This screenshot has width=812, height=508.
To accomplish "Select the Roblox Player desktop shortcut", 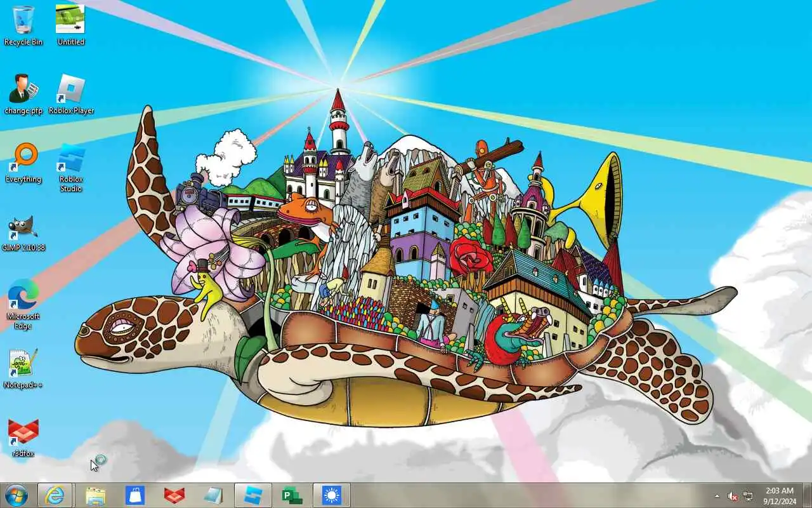I will click(x=71, y=94).
